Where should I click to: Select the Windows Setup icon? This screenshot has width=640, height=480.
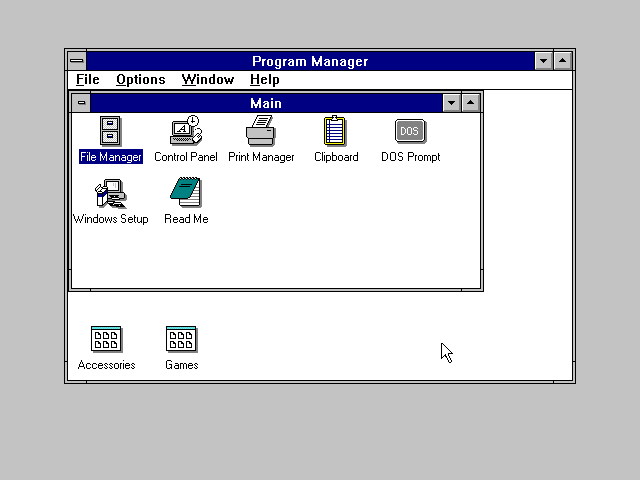coord(111,193)
